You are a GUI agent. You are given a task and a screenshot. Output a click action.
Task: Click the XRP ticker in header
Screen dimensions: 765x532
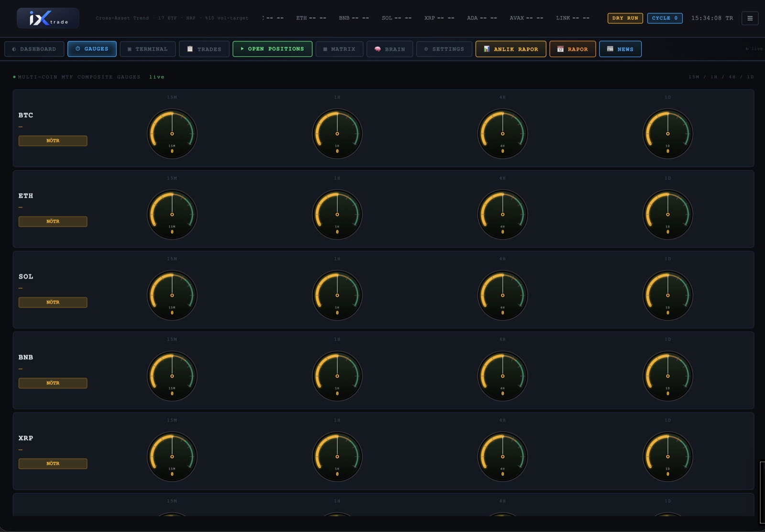pyautogui.click(x=439, y=18)
